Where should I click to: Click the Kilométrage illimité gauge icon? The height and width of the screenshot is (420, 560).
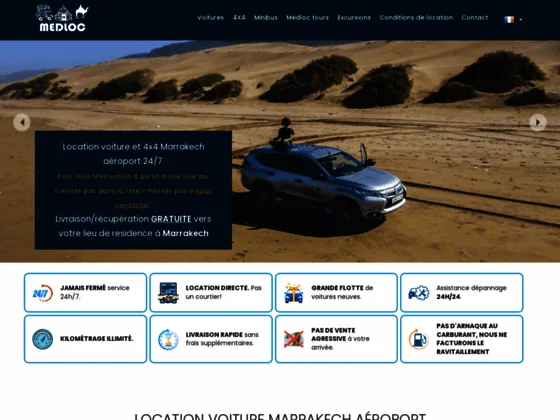click(x=42, y=339)
